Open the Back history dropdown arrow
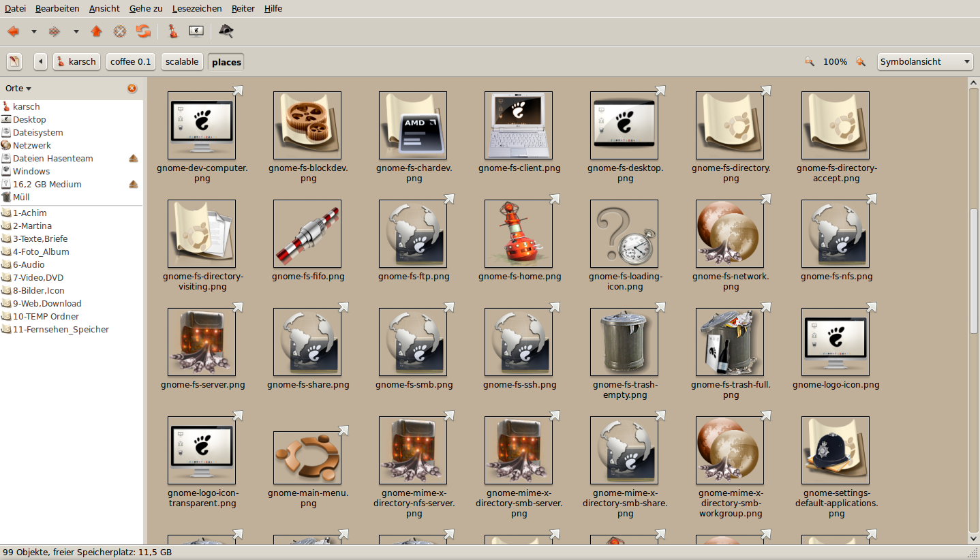This screenshot has height=560, width=980. [33, 31]
